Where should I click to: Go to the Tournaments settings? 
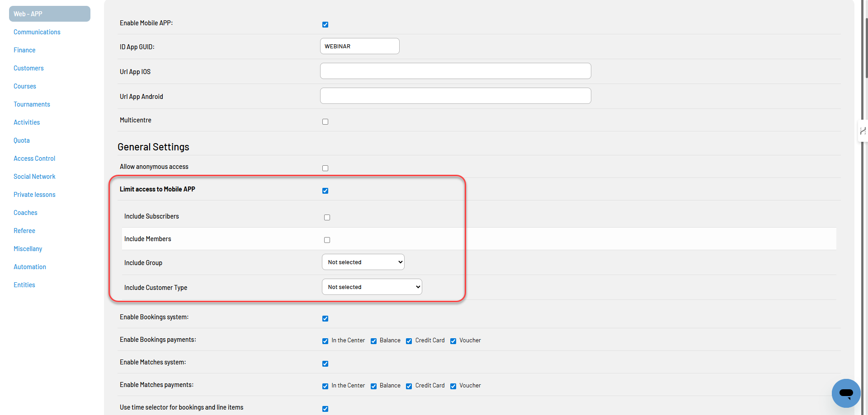click(x=32, y=104)
